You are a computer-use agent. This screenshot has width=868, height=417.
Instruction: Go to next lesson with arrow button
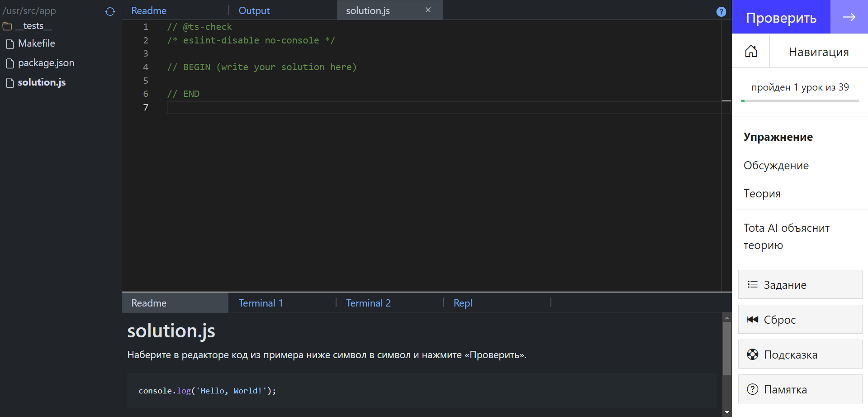(849, 17)
